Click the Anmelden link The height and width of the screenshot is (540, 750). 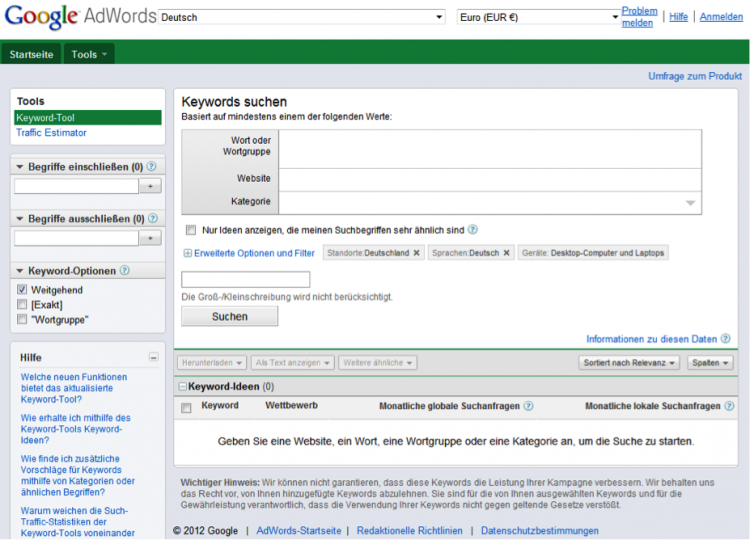coord(721,17)
